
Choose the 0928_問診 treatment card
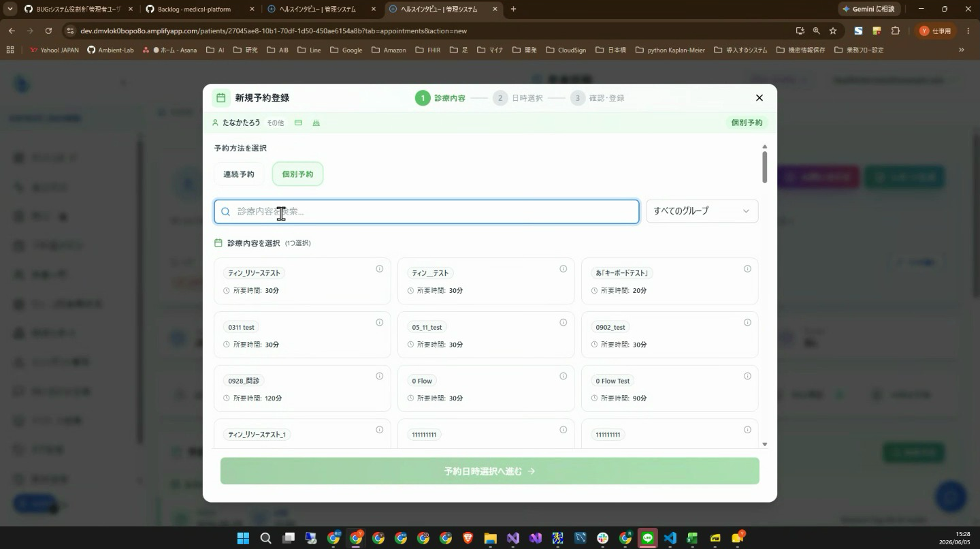tap(302, 388)
